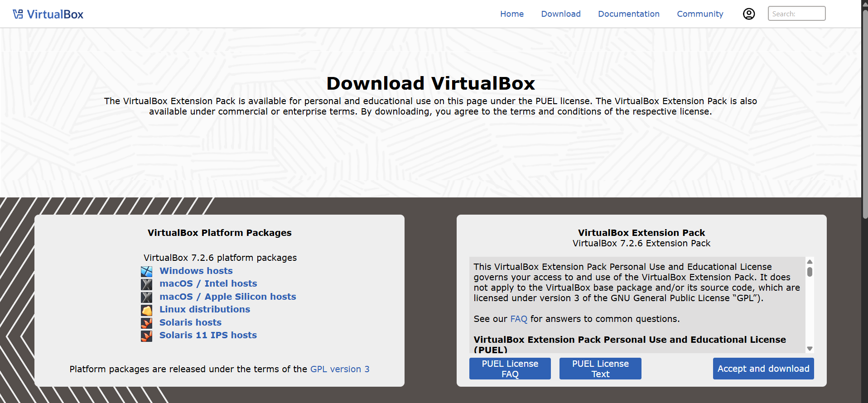Click the PUEL License Text button

tap(600, 369)
